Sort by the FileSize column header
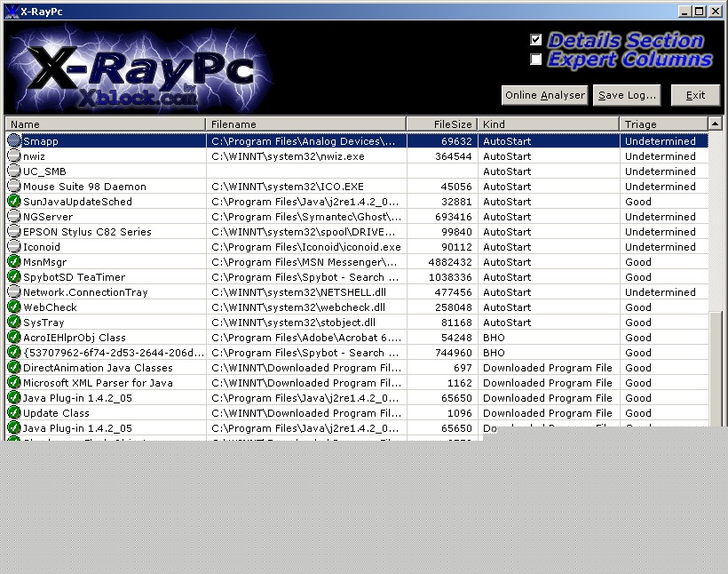This screenshot has height=574, width=728. [x=442, y=124]
